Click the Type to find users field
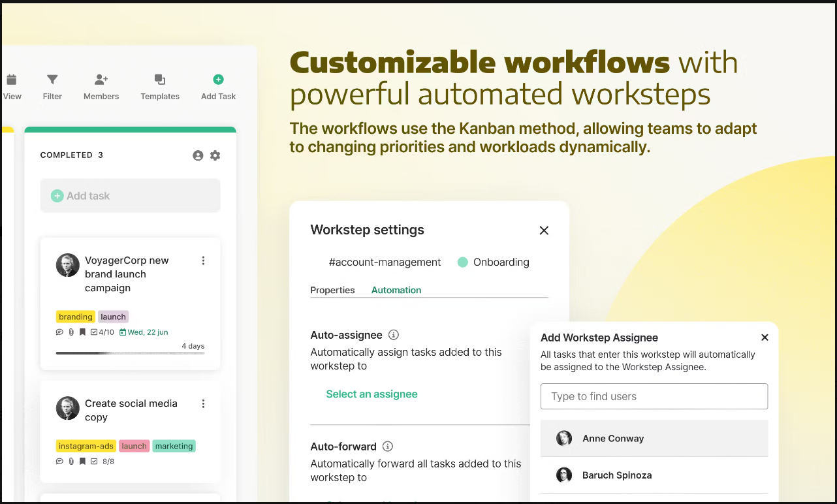 tap(654, 396)
